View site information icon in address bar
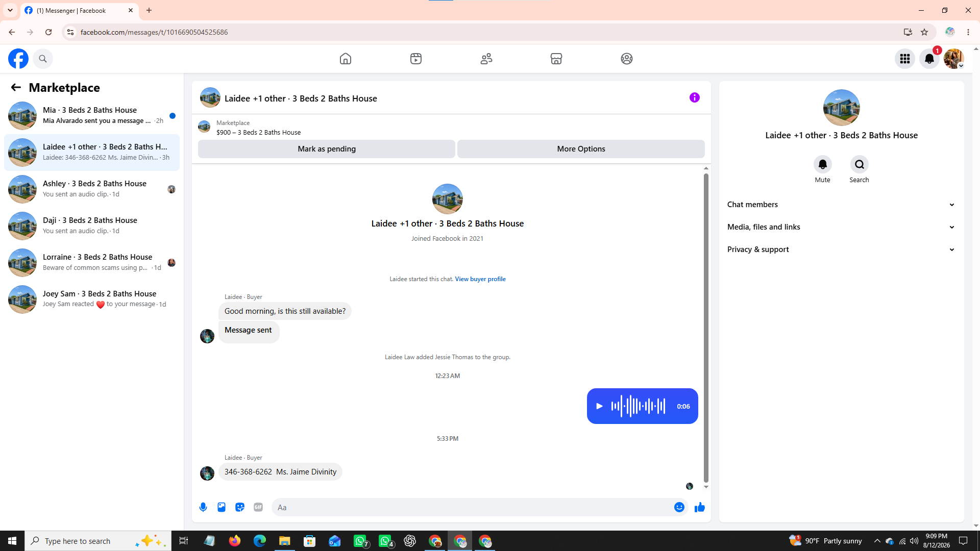Image resolution: width=980 pixels, height=551 pixels. point(70,32)
